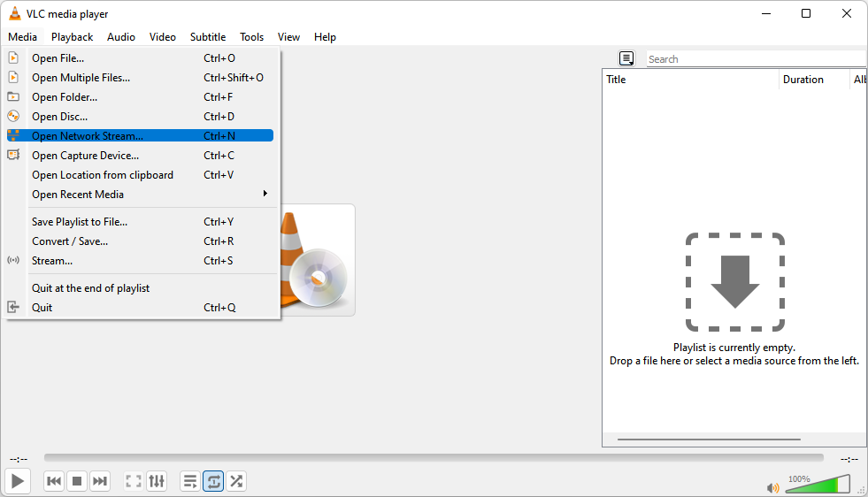The height and width of the screenshot is (497, 868).
Task: Click the playlist horizontal scrollbar
Action: click(x=709, y=440)
